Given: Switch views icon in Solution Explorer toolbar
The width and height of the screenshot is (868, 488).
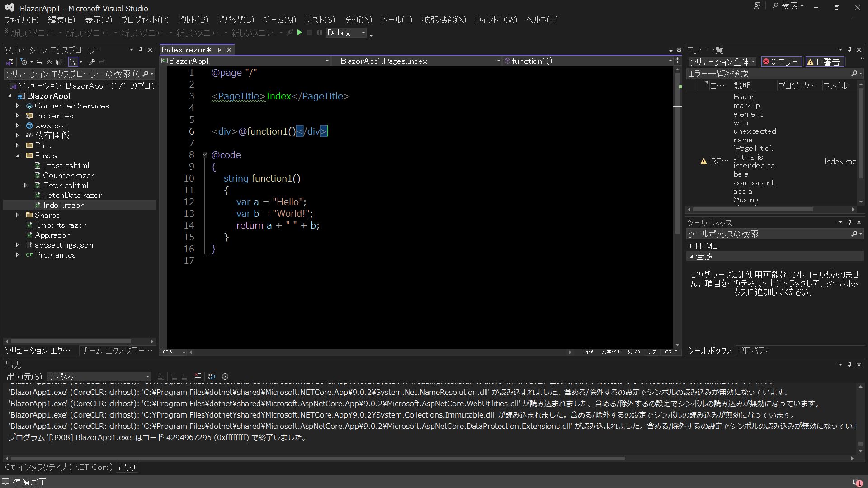Looking at the screenshot, I should [10, 62].
